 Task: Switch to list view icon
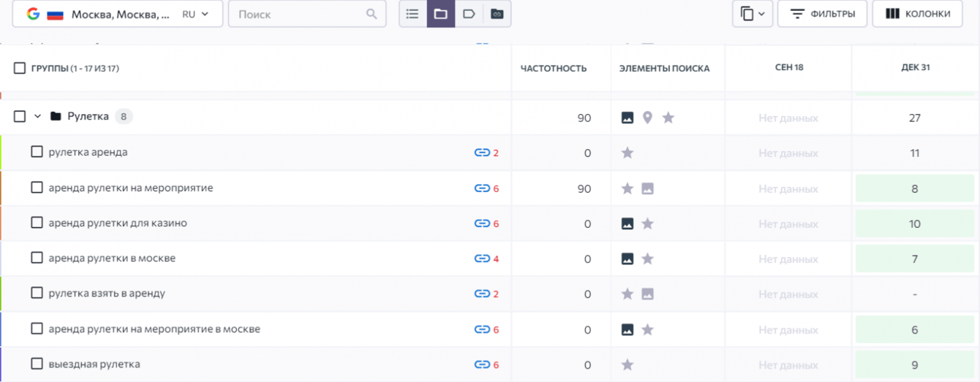pyautogui.click(x=412, y=14)
